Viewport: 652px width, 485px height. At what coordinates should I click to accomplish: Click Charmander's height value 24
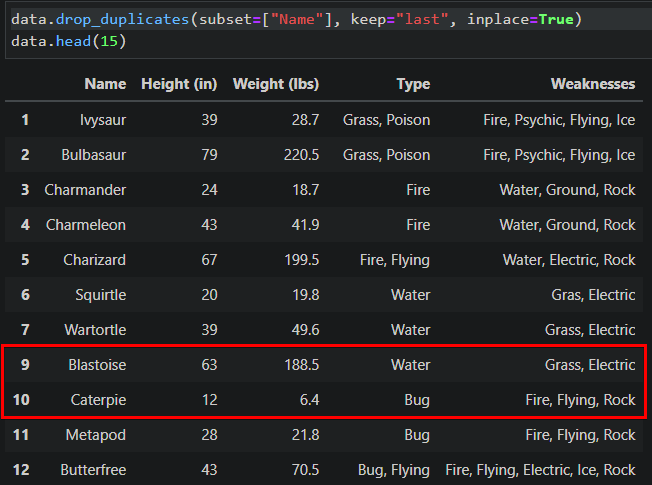210,190
